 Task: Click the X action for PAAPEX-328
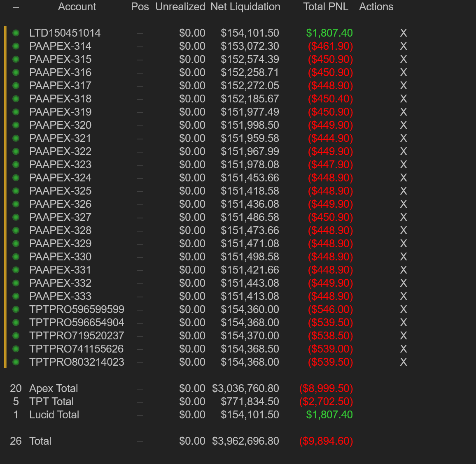[403, 230]
